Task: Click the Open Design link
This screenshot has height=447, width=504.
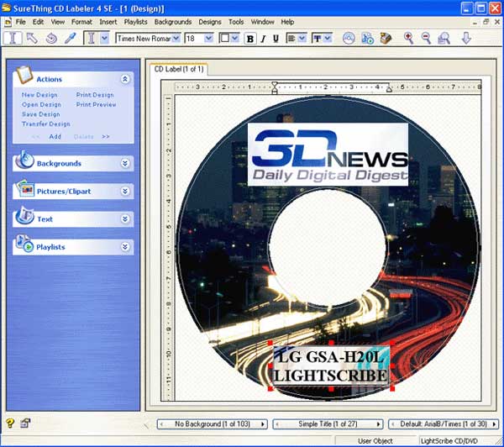Action: coord(41,104)
